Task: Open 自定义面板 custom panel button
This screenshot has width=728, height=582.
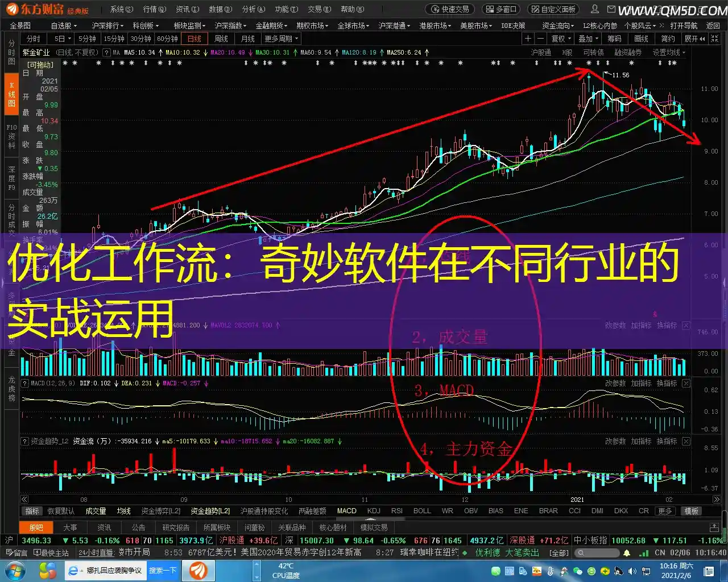Action: point(553,9)
